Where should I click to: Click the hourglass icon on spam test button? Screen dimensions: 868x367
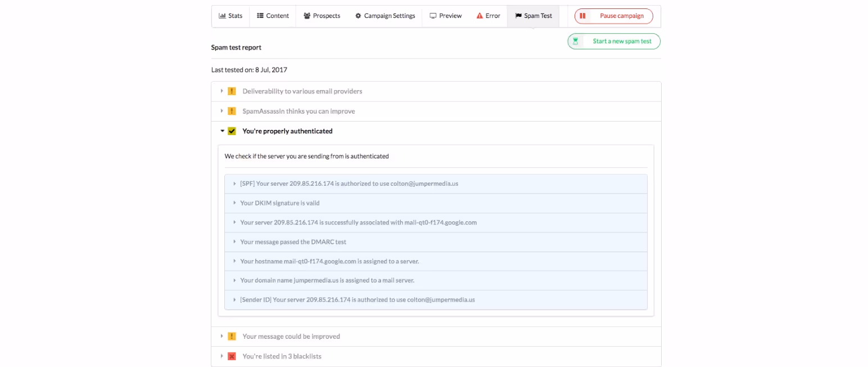[576, 41]
